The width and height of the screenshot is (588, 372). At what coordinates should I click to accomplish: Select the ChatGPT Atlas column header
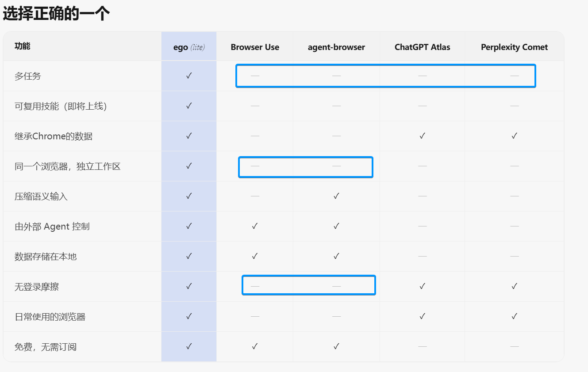point(422,47)
